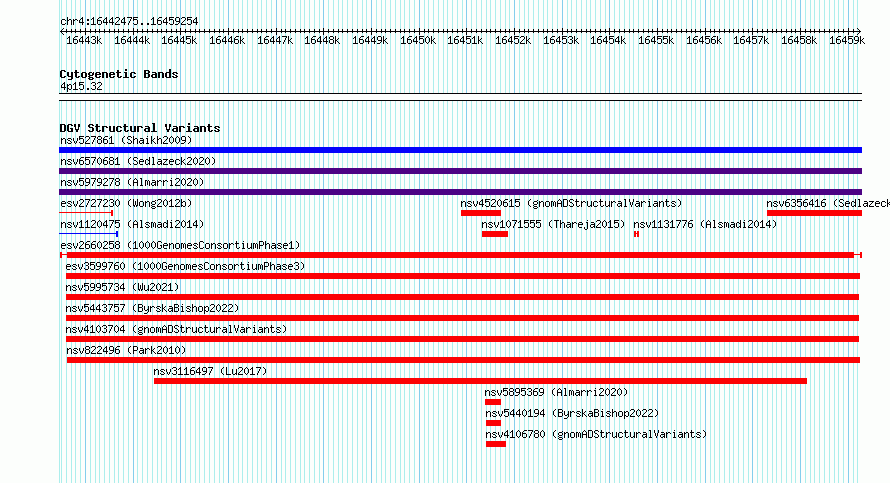Click the 16446k ruler position

(227, 40)
